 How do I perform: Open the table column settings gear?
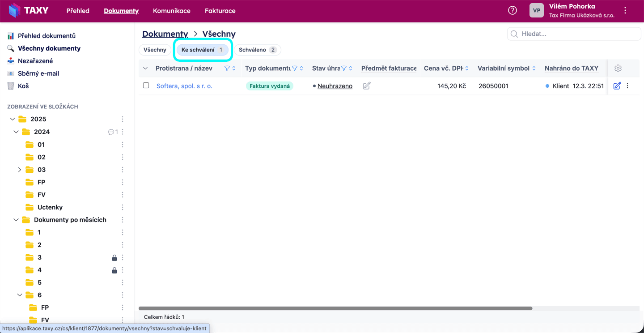pos(618,68)
